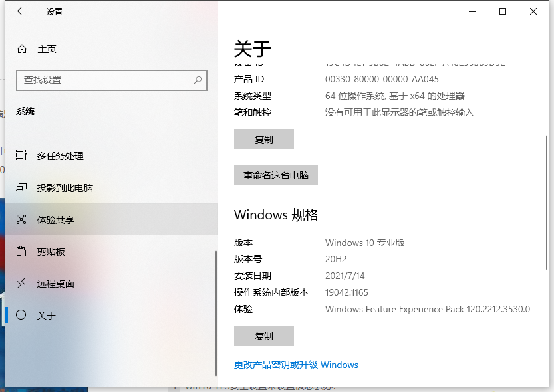Copy device specifications with upper 复制

click(x=264, y=140)
